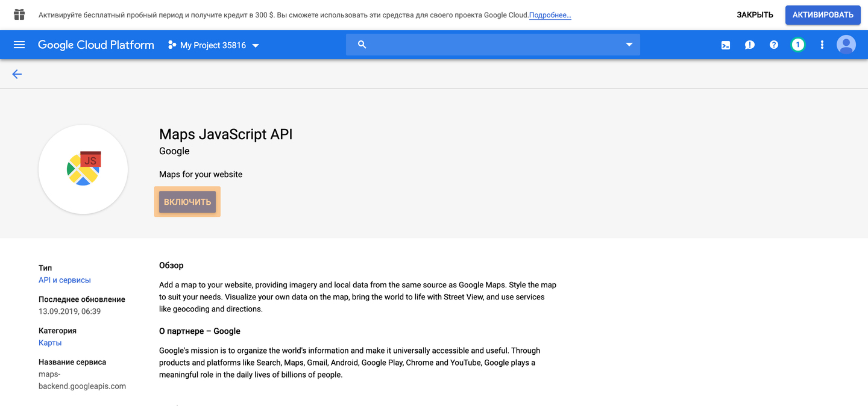
Task: Click the АКТИВИРОВАТЬ button
Action: 822,15
